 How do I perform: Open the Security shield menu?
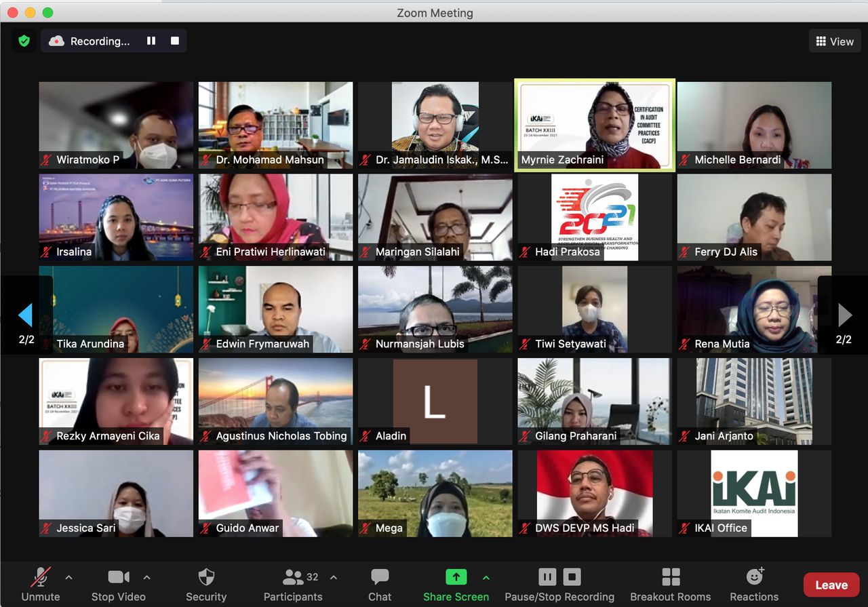coord(206,585)
